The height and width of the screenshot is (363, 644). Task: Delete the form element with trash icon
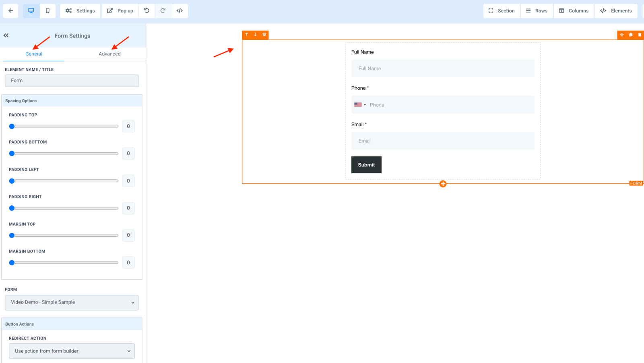640,35
